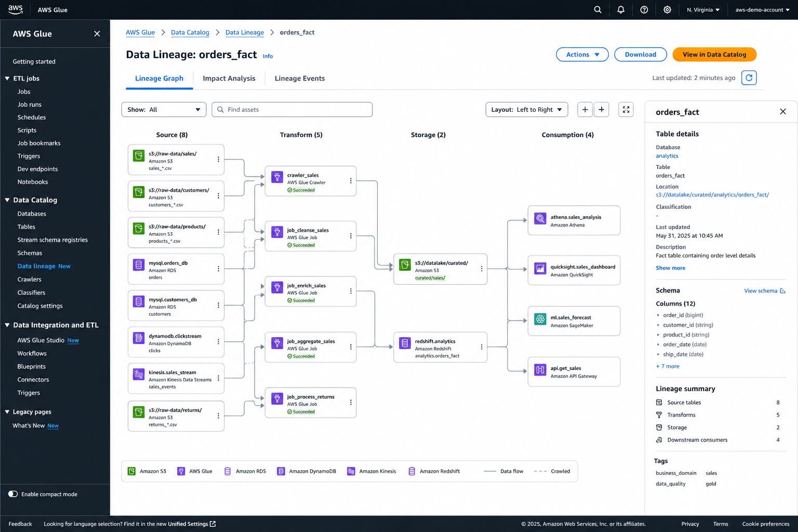Click Redshift icon on redshift.analytics node
The height and width of the screenshot is (532, 798).
[405, 343]
